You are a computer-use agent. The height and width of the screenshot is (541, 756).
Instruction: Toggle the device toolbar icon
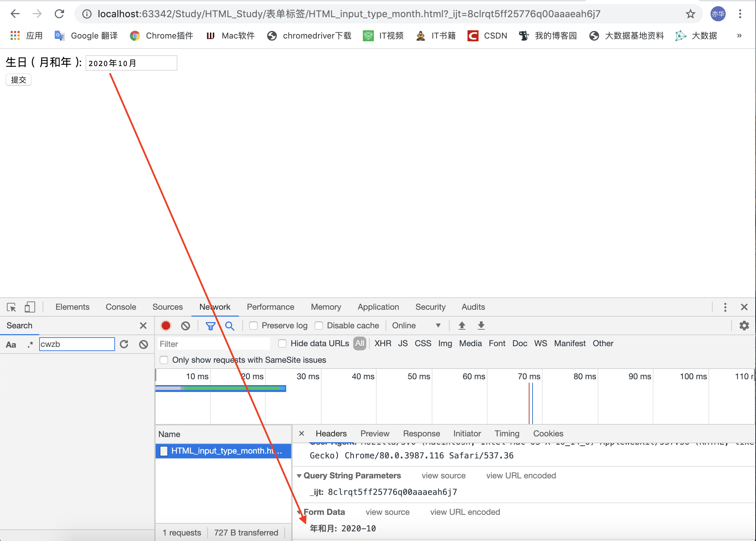point(30,307)
